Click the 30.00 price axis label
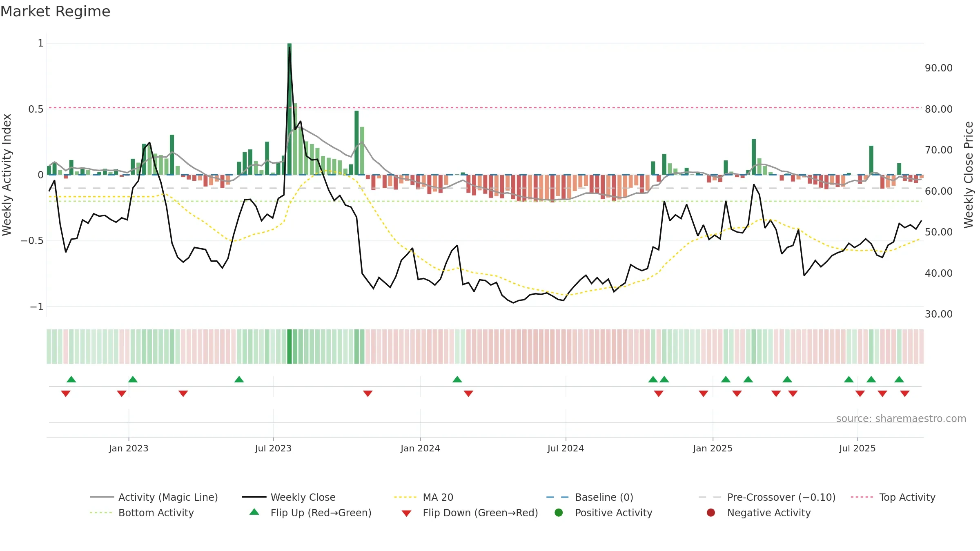The height and width of the screenshot is (551, 980). (939, 314)
